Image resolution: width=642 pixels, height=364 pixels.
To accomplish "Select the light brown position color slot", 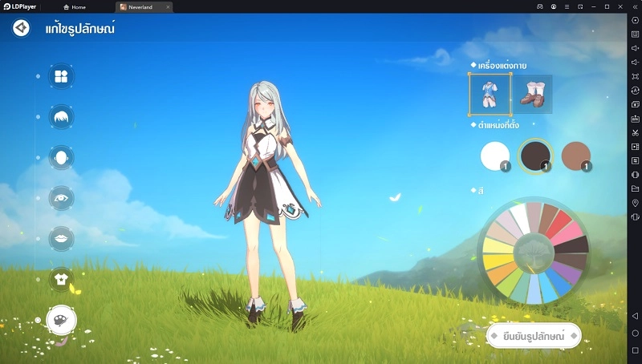I will coord(576,156).
